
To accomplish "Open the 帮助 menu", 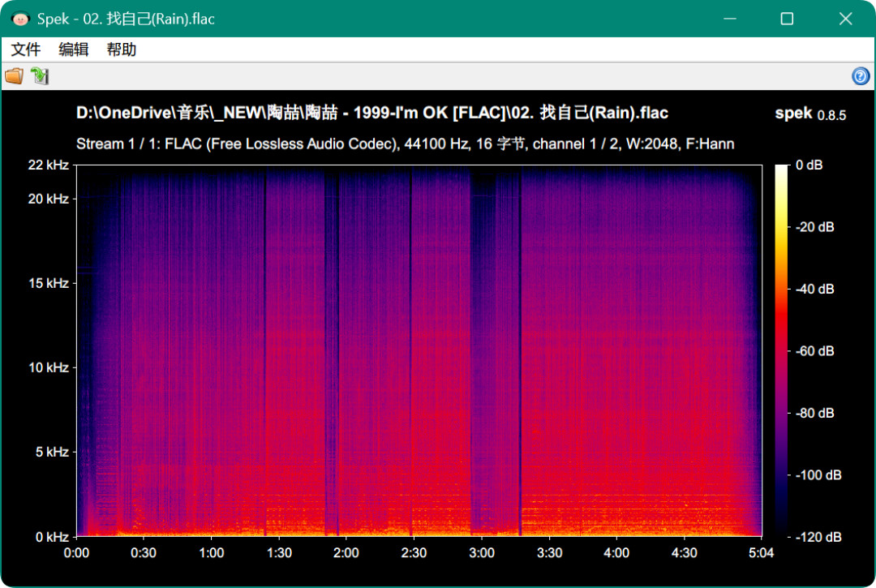I will point(122,49).
